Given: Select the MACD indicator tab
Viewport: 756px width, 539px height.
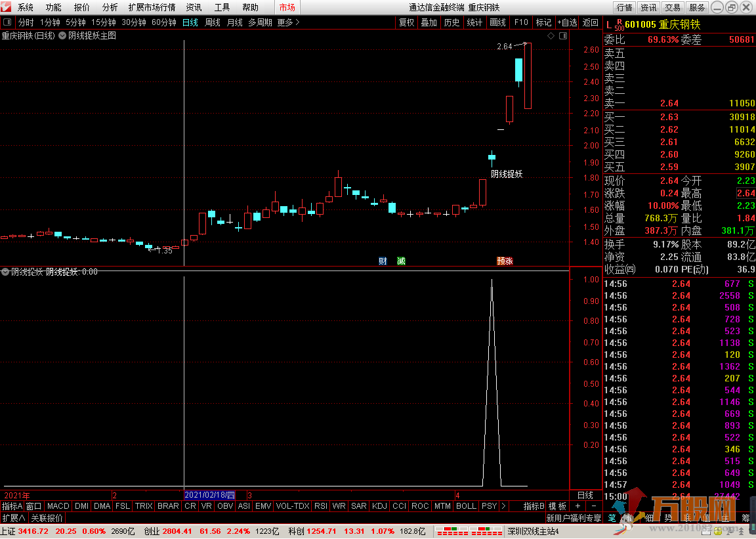Looking at the screenshot, I should pos(58,506).
